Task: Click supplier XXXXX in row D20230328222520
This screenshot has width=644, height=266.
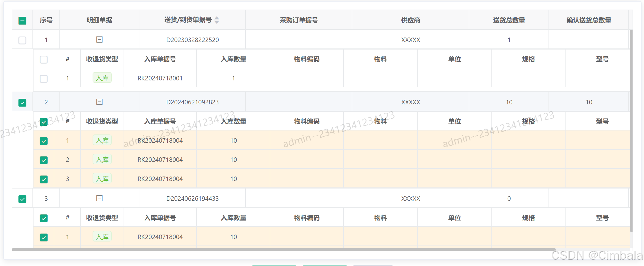Action: click(410, 40)
